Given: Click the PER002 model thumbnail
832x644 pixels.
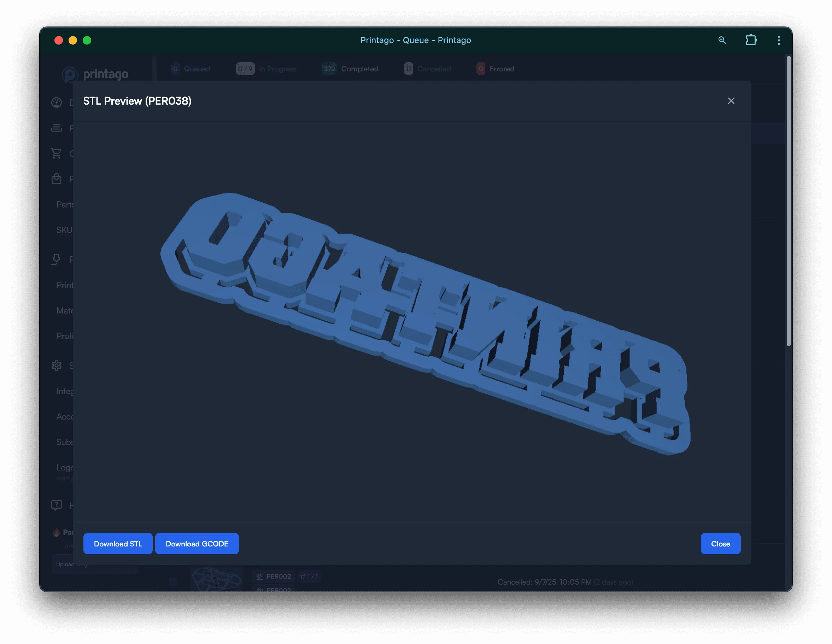Looking at the screenshot, I should pos(216,579).
